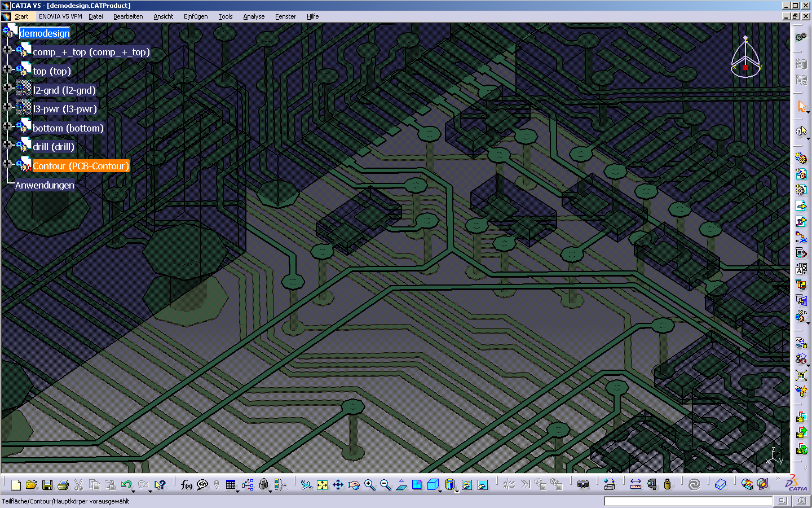This screenshot has height=508, width=812.
Task: Click the Paste icon in bottom toolbar
Action: click(111, 485)
